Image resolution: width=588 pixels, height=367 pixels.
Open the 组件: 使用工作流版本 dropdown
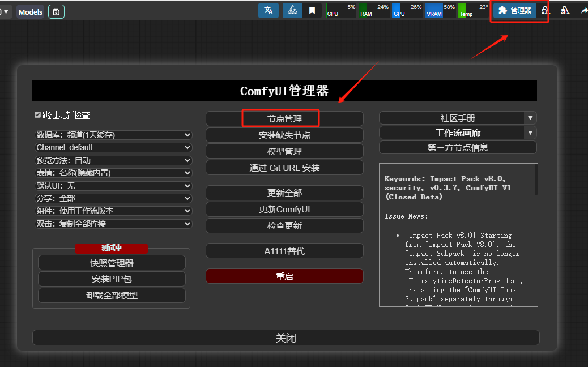click(x=113, y=211)
